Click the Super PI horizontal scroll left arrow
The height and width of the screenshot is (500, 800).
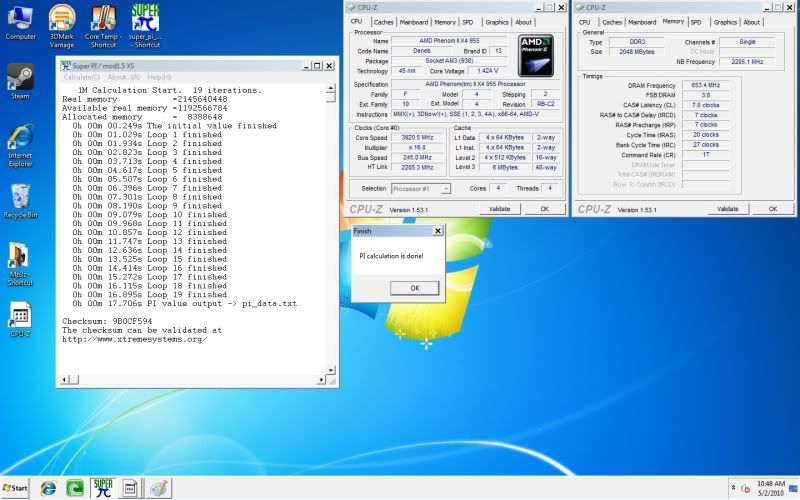click(64, 380)
